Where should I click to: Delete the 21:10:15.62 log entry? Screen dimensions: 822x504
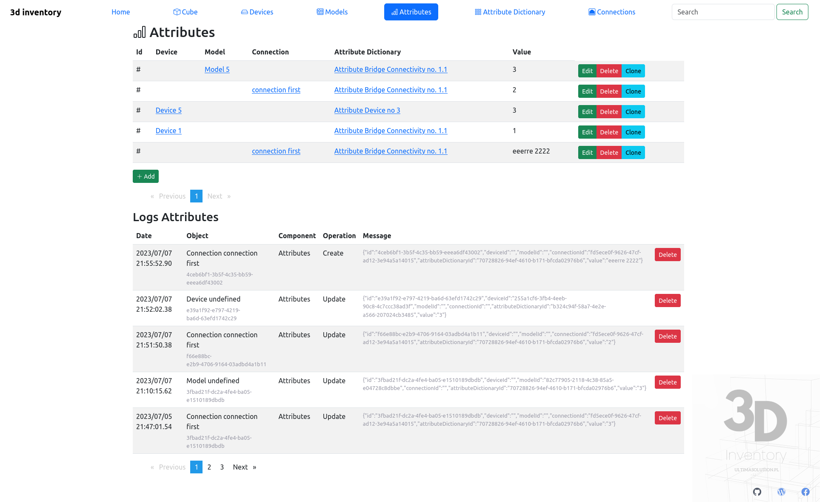coord(668,382)
